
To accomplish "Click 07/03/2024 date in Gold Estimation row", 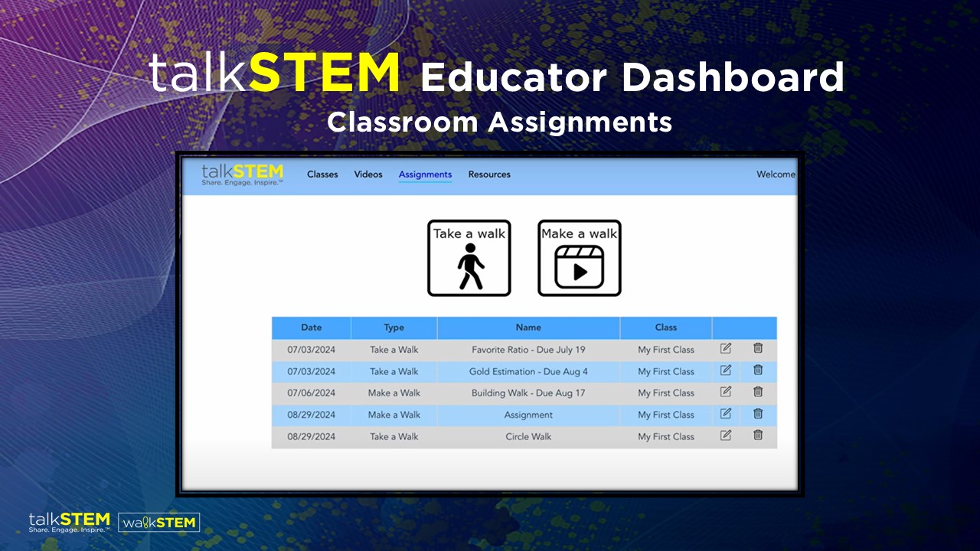I will point(312,372).
